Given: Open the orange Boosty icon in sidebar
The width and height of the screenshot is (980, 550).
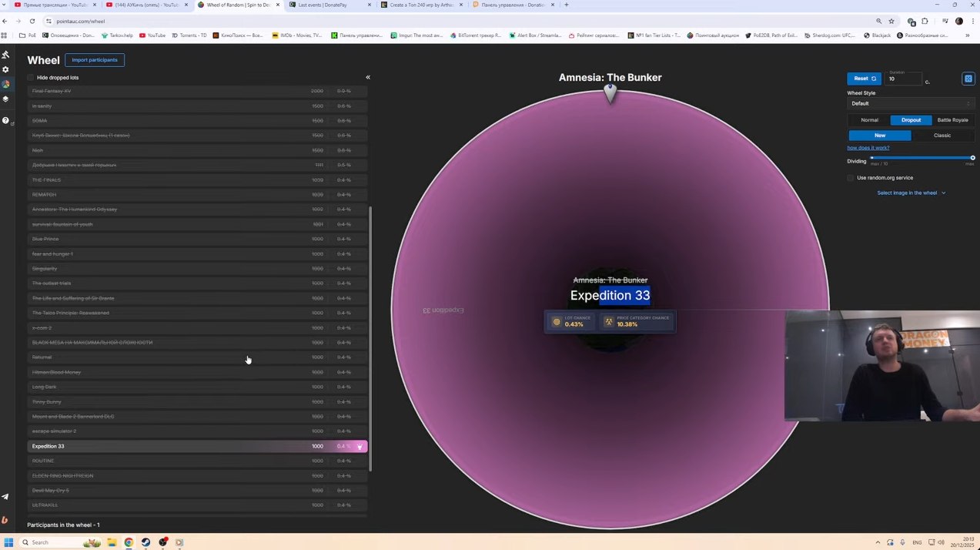Looking at the screenshot, I should pos(5,520).
